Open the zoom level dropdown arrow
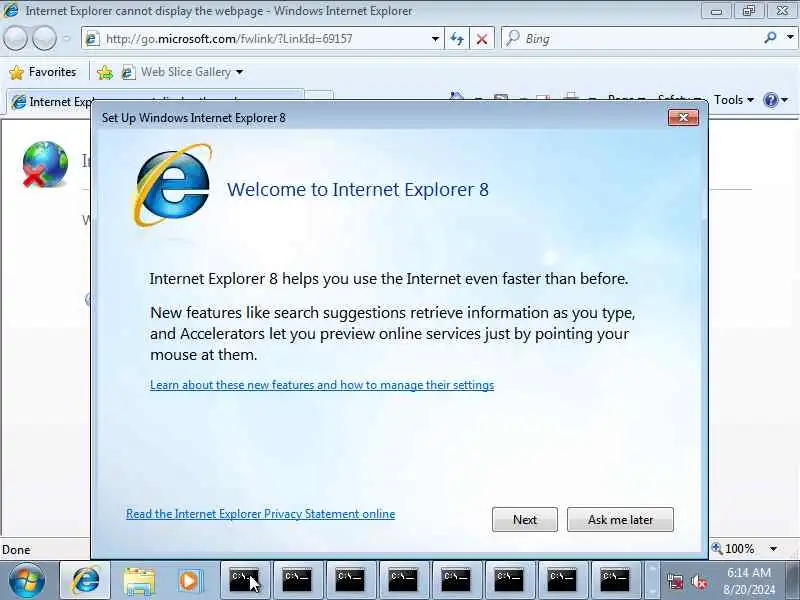This screenshot has width=800, height=600. pos(773,549)
